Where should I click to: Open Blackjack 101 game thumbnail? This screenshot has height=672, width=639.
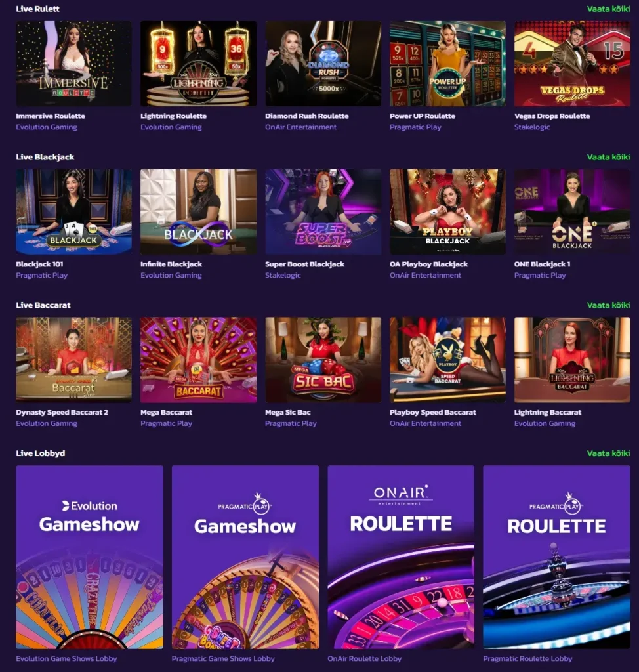click(73, 212)
